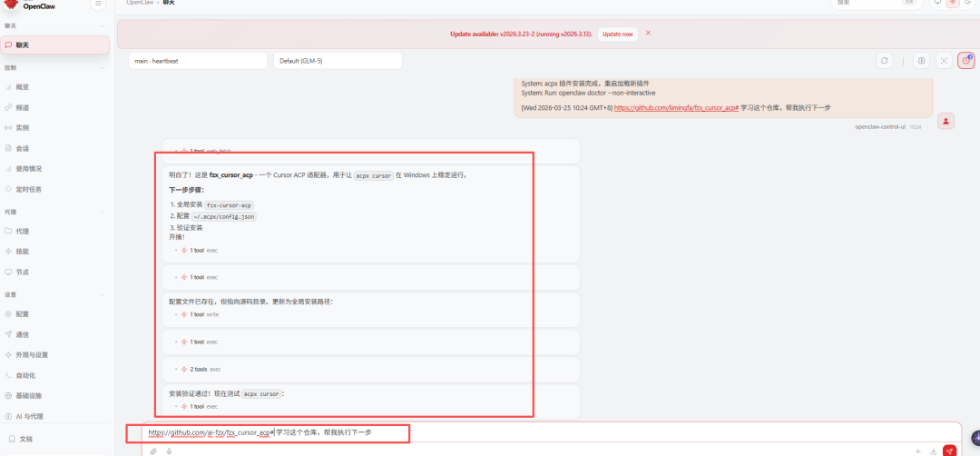Open 配置 config in sidebar
The height and width of the screenshot is (456, 980).
(x=55, y=314)
